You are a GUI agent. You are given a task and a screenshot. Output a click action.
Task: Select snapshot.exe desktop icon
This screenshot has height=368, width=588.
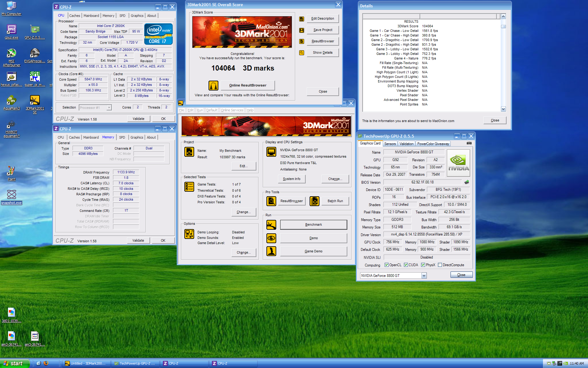(11, 197)
